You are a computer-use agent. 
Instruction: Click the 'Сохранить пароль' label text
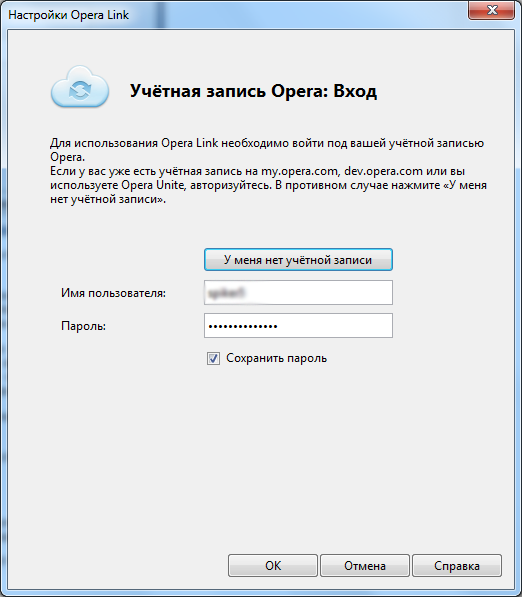tap(276, 358)
